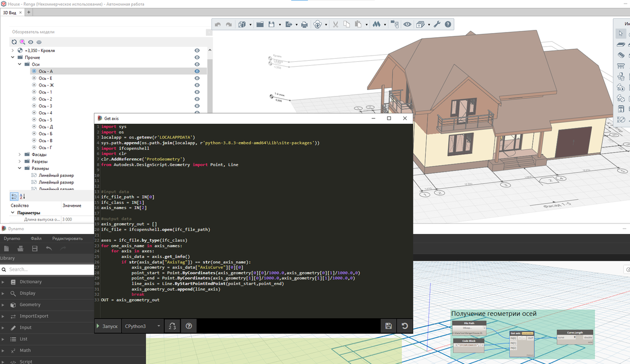This screenshot has height=364, width=630.
Task: Click the 2-to-3 migration icon in Python editor
Action: (172, 326)
